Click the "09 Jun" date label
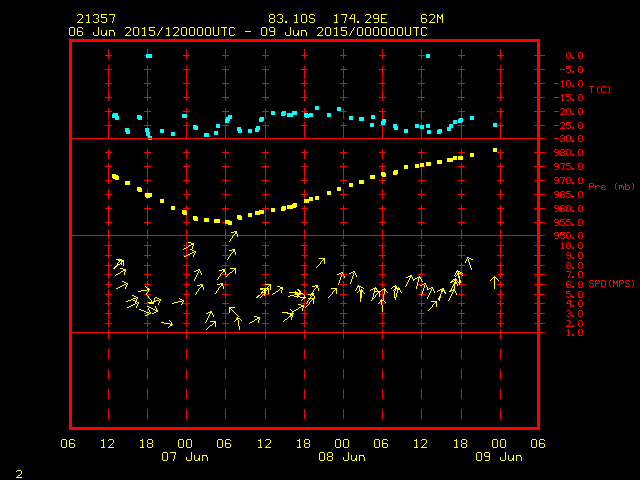 499,457
